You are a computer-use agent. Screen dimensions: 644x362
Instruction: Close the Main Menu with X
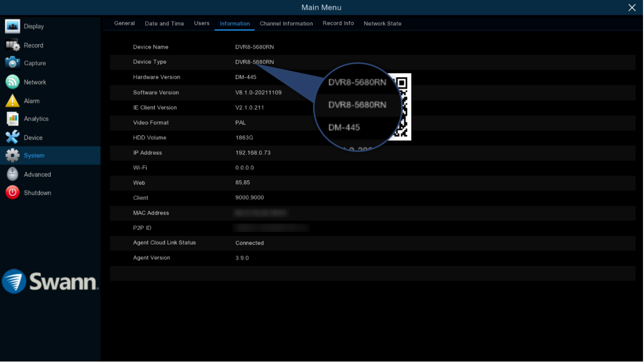click(632, 7)
